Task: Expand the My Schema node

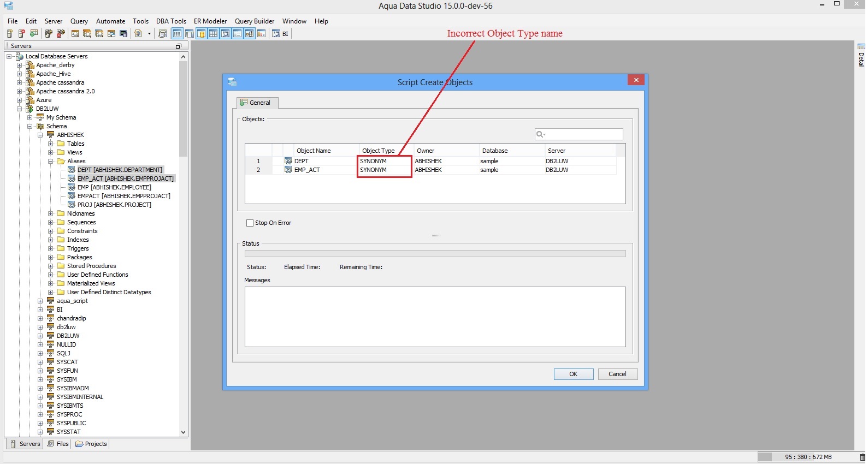Action: 30,117
